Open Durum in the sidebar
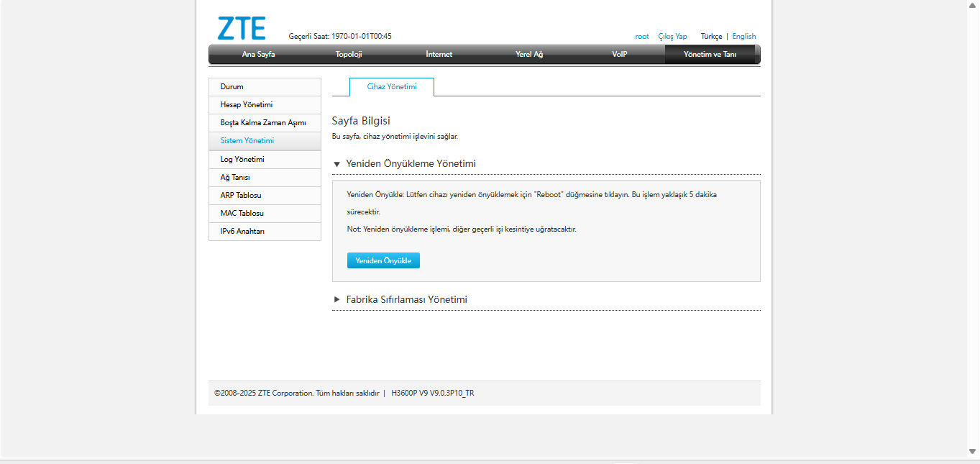 tap(265, 87)
